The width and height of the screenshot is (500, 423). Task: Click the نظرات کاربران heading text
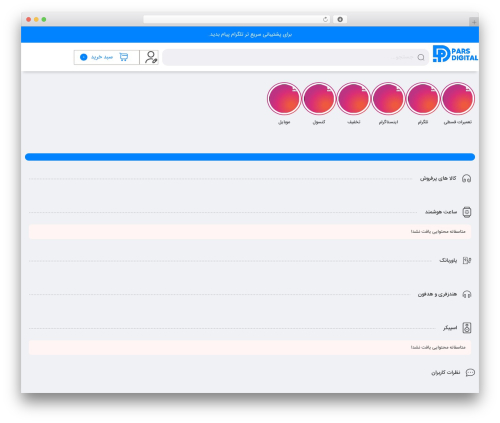(x=445, y=372)
